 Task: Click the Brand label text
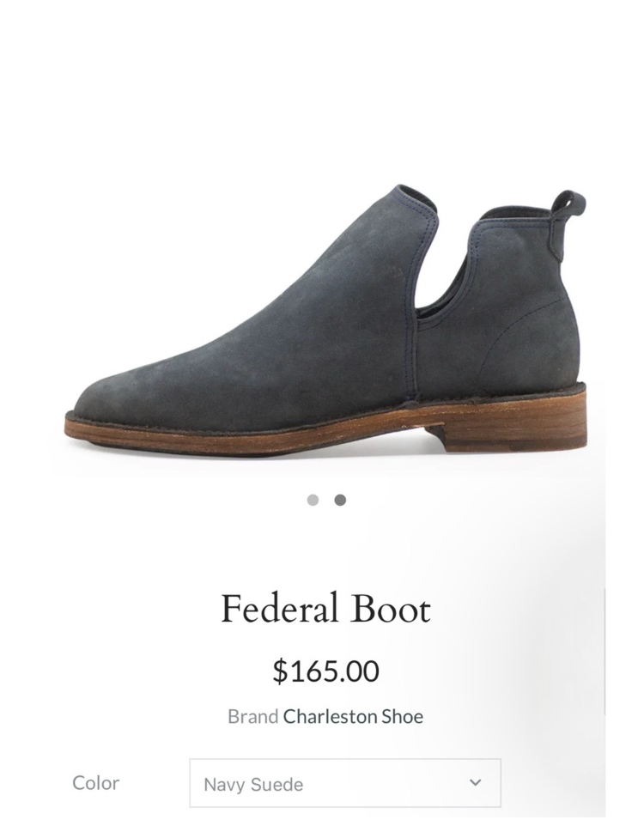253,716
